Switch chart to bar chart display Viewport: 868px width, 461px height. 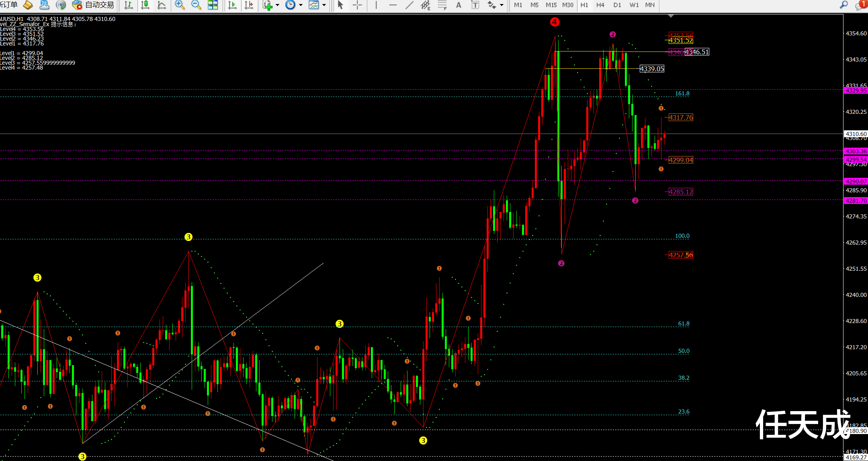[x=129, y=5]
